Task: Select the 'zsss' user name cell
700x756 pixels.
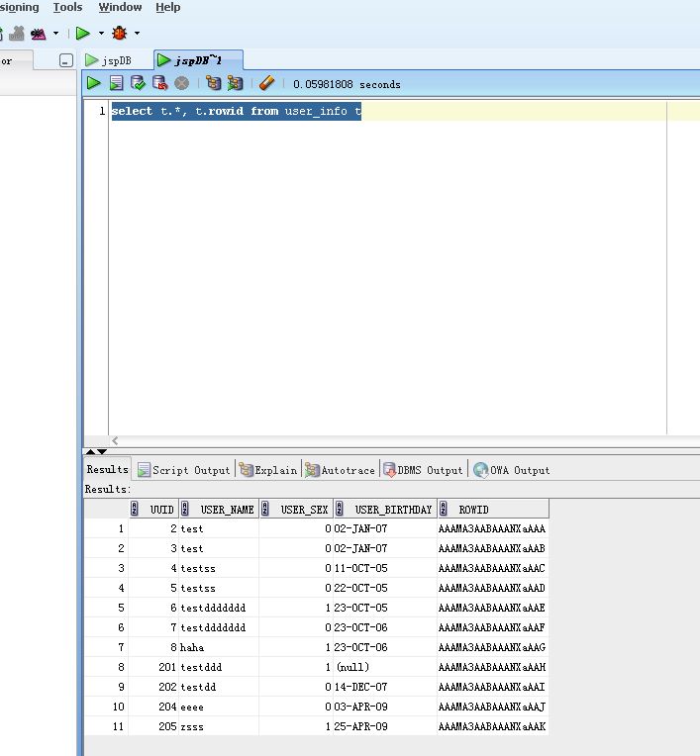Action: point(219,726)
